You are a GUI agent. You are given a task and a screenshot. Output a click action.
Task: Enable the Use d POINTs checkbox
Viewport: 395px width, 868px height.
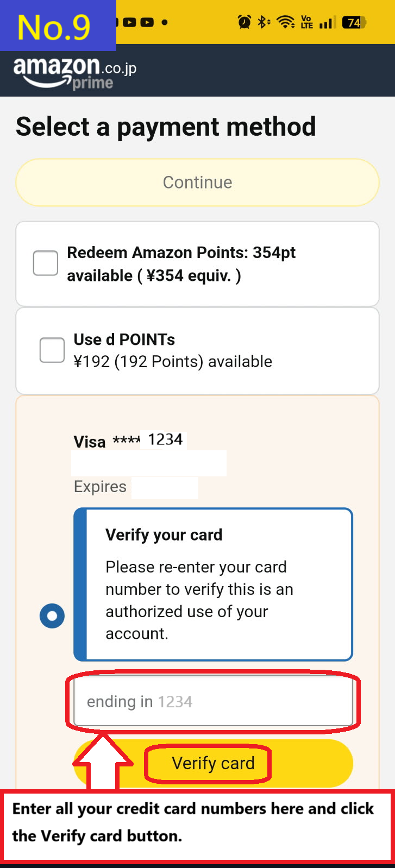[x=52, y=350]
